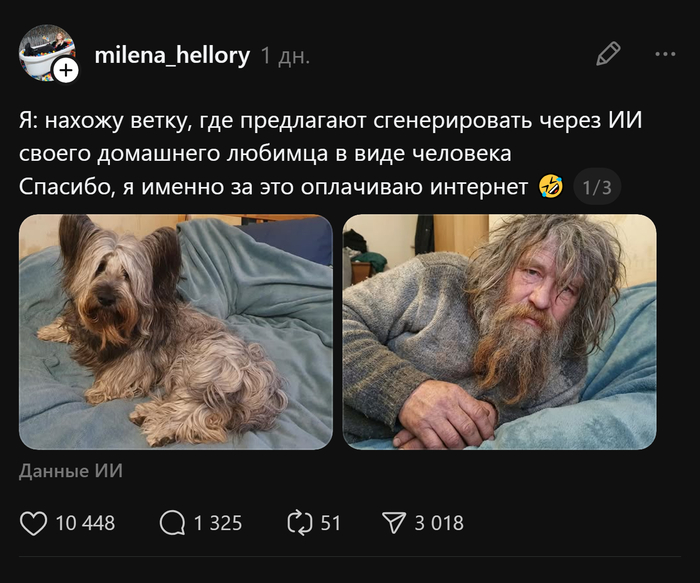Open the bearded man AI image
The height and width of the screenshot is (583, 700).
pos(499,332)
